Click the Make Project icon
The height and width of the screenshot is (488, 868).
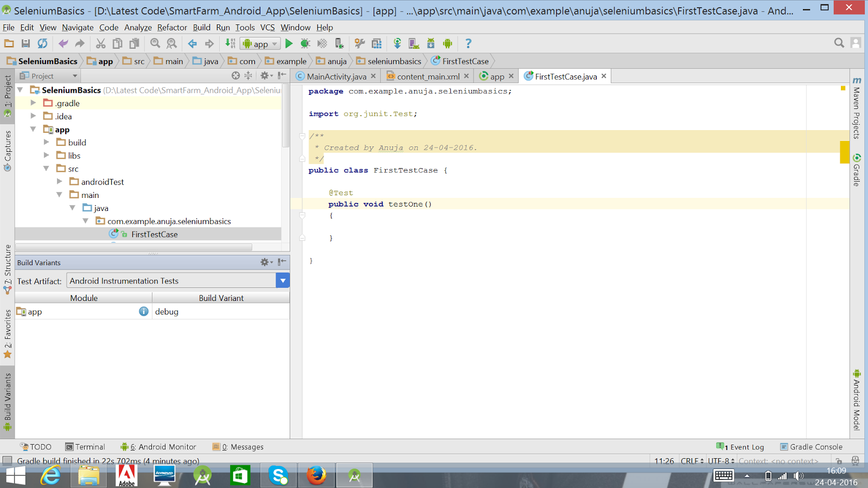[x=231, y=43]
